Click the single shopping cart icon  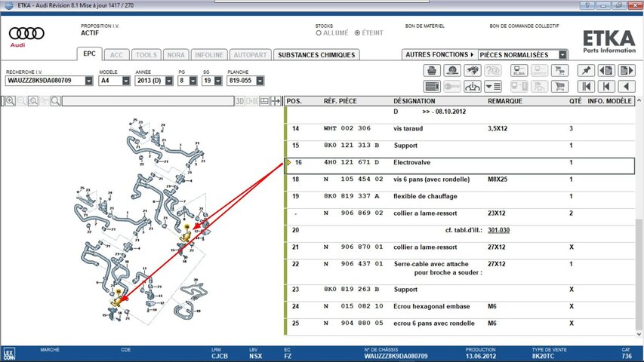[559, 87]
